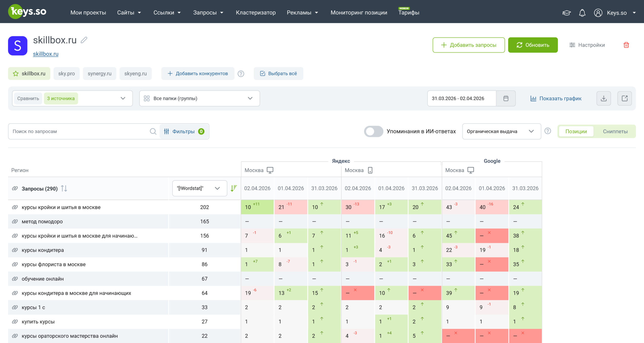
Task: Expand the "[!Wordstat]" column selector
Action: click(199, 188)
